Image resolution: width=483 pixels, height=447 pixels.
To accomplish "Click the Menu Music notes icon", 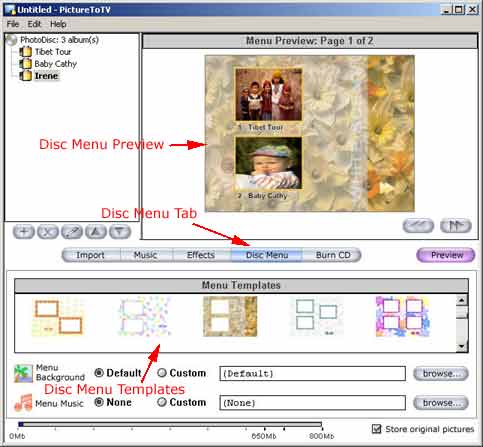I will (x=23, y=403).
